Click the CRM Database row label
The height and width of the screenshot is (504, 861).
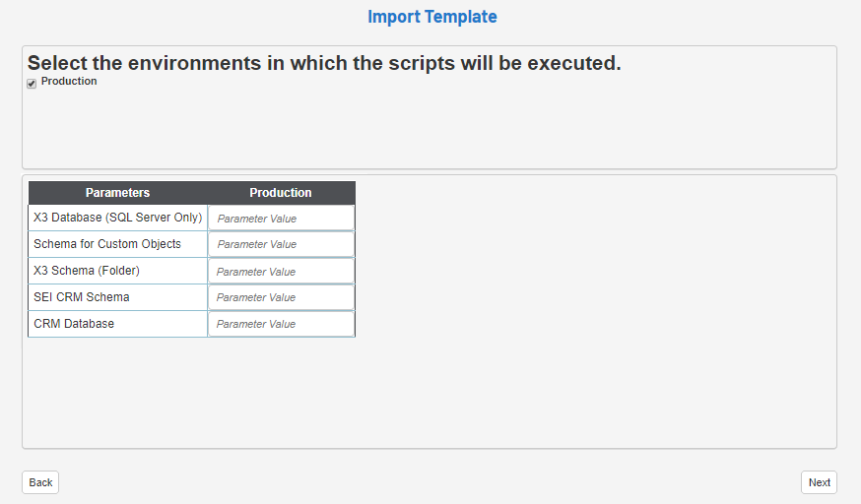(74, 324)
